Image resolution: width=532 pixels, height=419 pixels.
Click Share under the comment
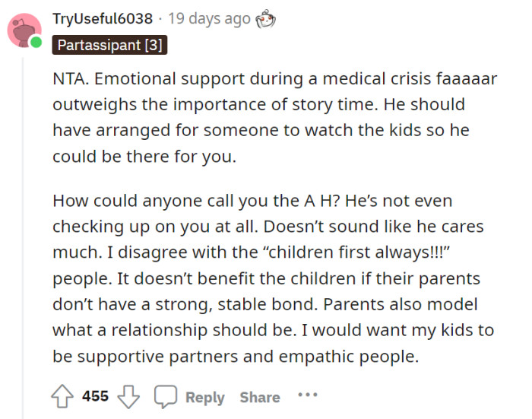(x=260, y=397)
